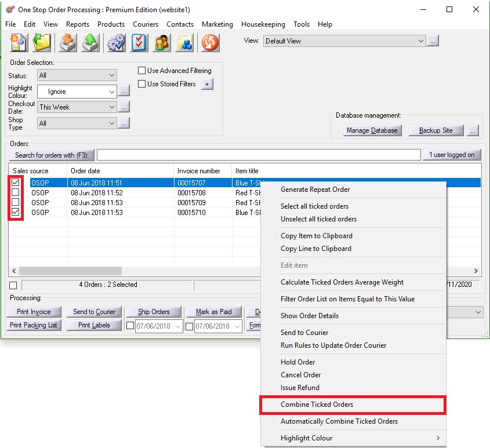Click Run Rules to Update Order Courier
The image size is (490, 448).
pyautogui.click(x=353, y=345)
